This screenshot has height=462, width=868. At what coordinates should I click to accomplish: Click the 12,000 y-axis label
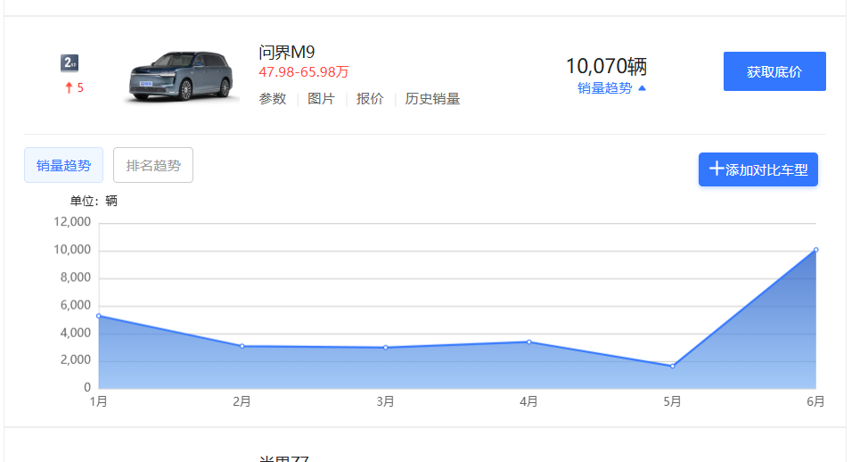click(x=72, y=222)
